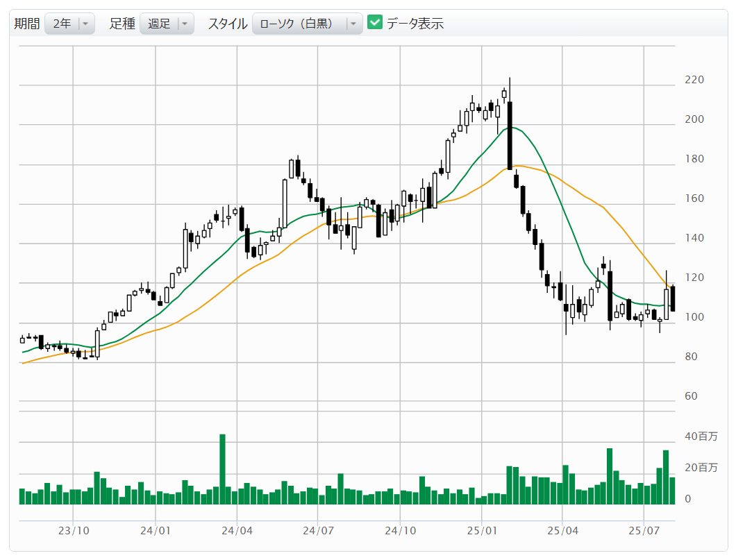This screenshot has height=560, width=736.
Task: Open the 期間 period dropdown showing 2年
Action: click(x=70, y=24)
